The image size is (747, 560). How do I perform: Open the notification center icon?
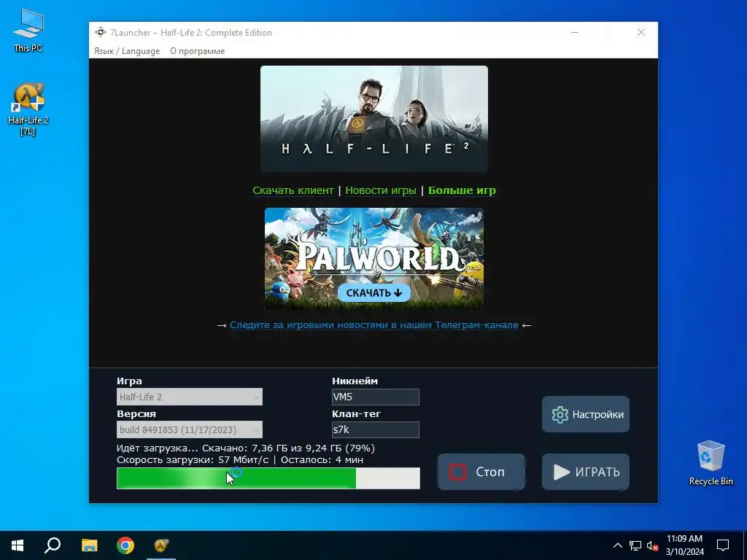(x=723, y=545)
